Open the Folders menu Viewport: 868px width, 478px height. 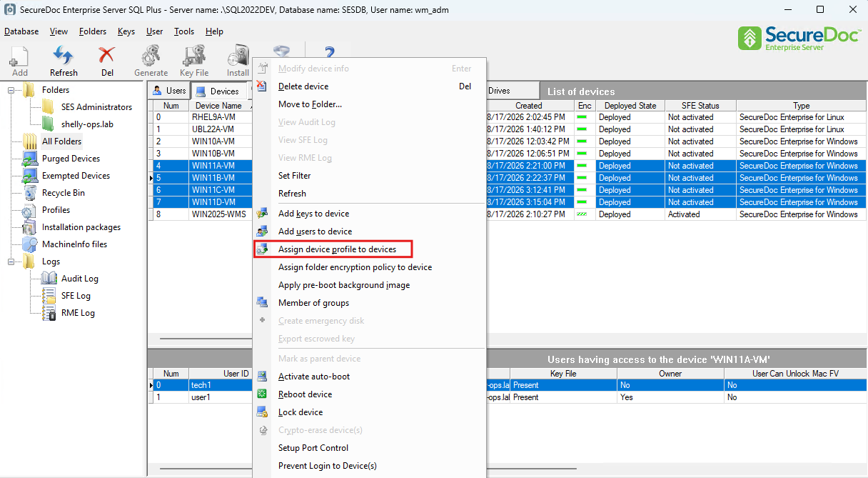pyautogui.click(x=93, y=31)
